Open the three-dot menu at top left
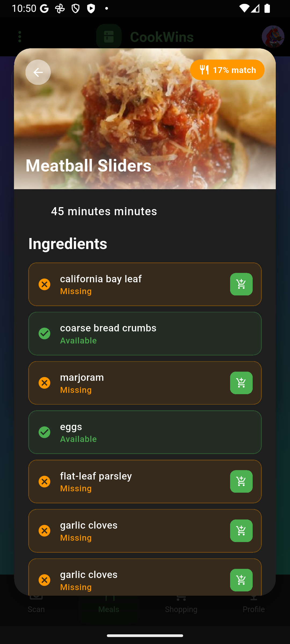290x644 pixels. pyautogui.click(x=20, y=37)
